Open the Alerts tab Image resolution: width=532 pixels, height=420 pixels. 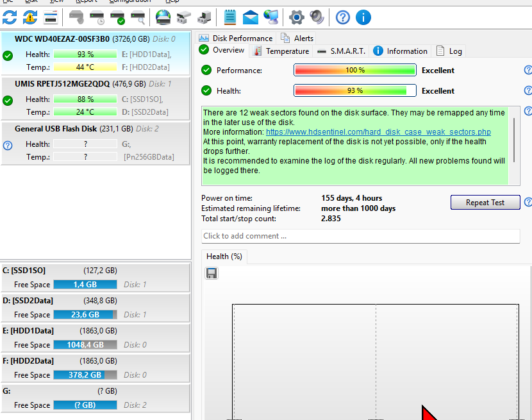[297, 38]
